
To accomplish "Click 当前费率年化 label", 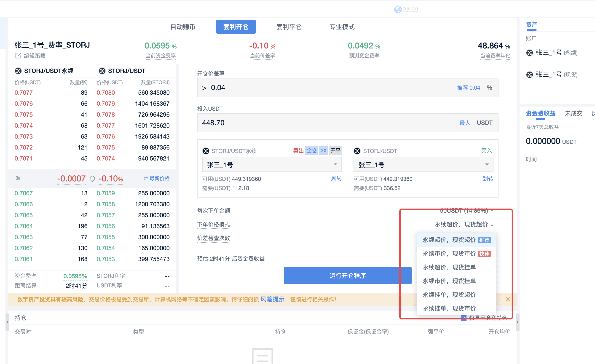I will click(x=495, y=56).
